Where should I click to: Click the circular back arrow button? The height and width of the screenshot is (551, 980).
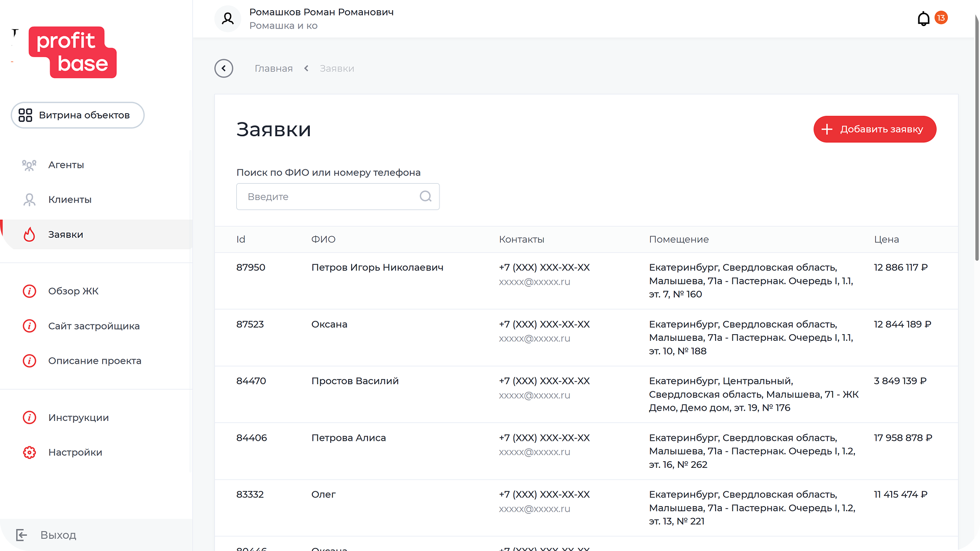[224, 68]
